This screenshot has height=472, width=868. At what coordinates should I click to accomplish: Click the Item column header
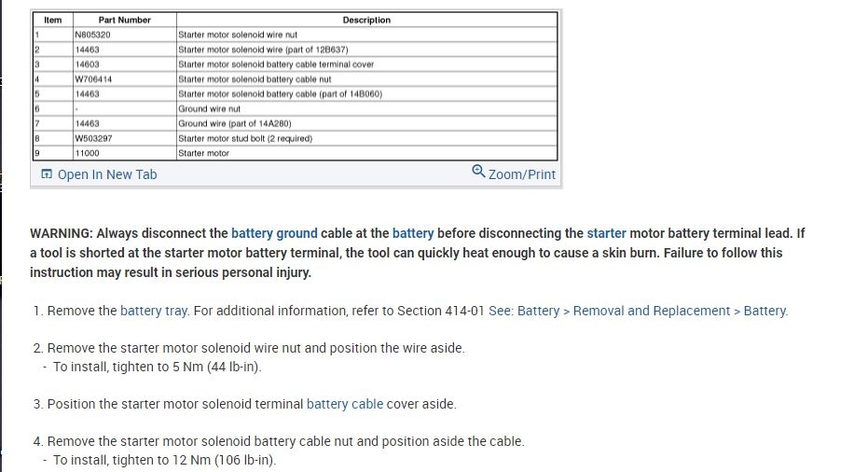click(53, 20)
